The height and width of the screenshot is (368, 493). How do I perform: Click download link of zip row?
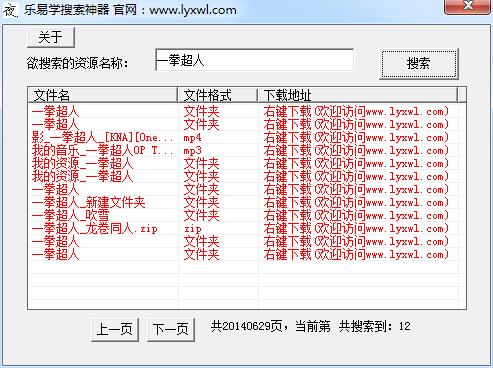click(356, 228)
